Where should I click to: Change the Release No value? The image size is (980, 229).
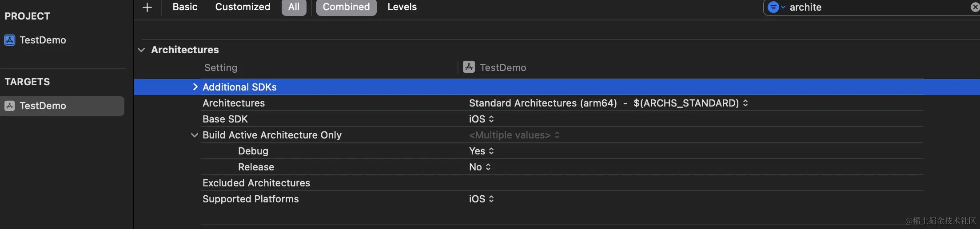tap(480, 167)
